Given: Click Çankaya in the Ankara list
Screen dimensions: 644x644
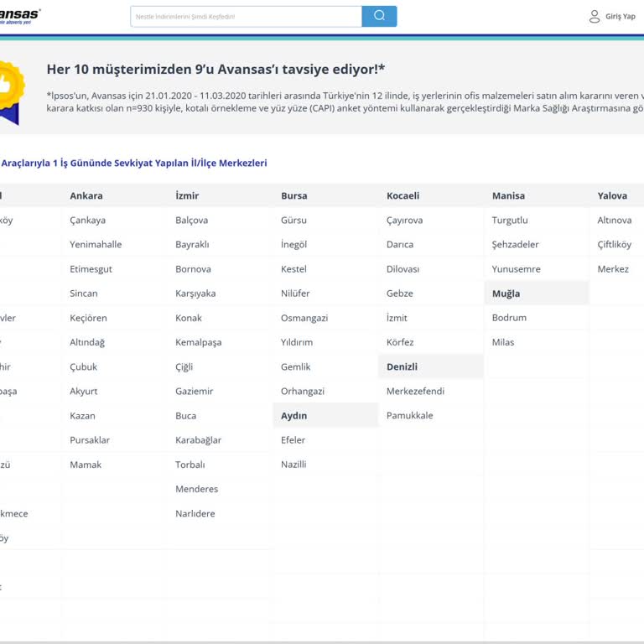Looking at the screenshot, I should 88,221.
